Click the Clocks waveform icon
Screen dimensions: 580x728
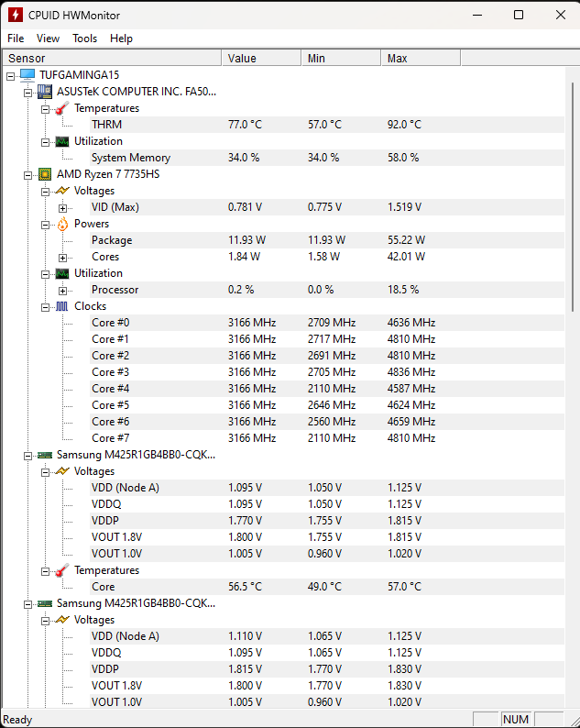(62, 306)
